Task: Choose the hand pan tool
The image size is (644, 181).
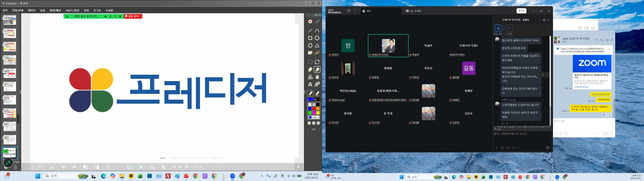Action: pyautogui.click(x=317, y=77)
